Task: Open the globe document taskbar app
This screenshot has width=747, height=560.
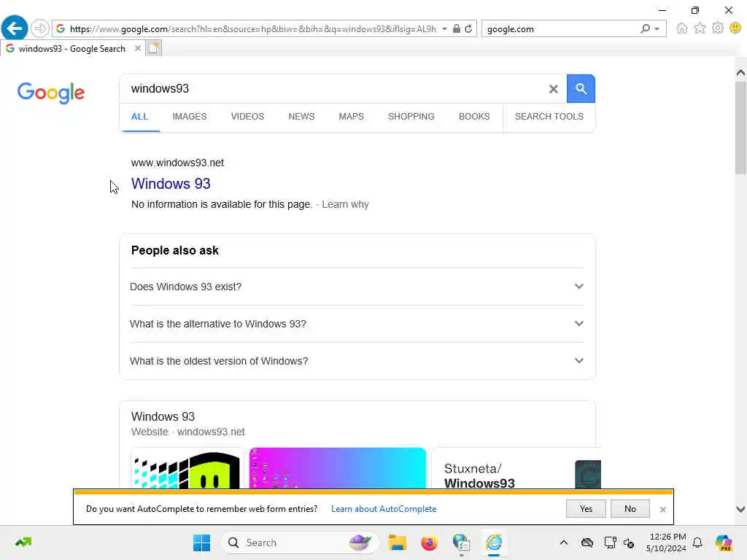Action: click(x=461, y=542)
